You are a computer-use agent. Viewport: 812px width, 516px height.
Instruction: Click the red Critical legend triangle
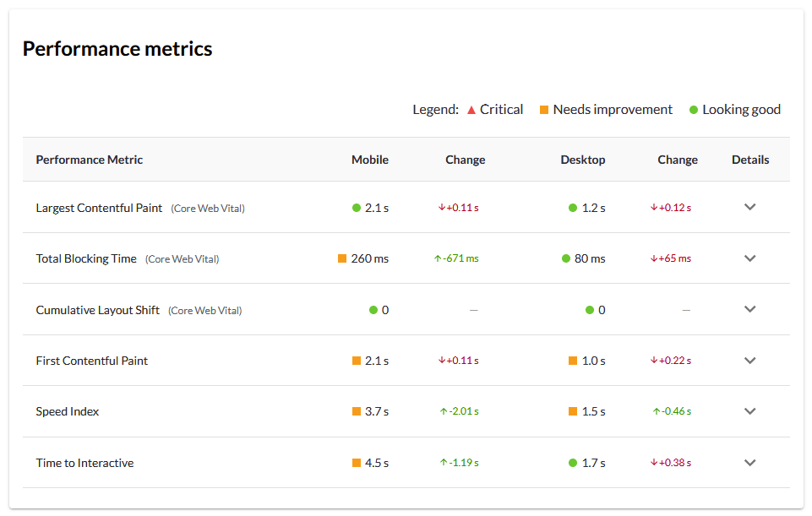[x=471, y=108]
